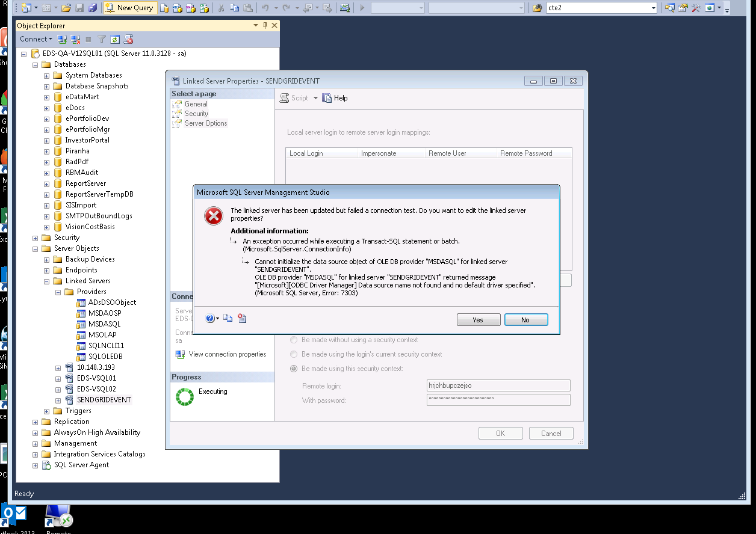Show error details icon in dialog
756x534 pixels.
(242, 319)
